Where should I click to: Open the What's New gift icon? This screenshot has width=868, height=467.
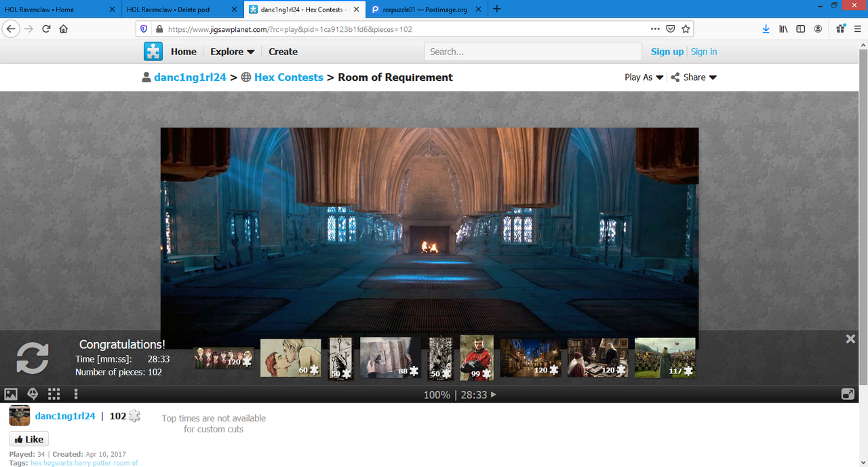click(840, 29)
